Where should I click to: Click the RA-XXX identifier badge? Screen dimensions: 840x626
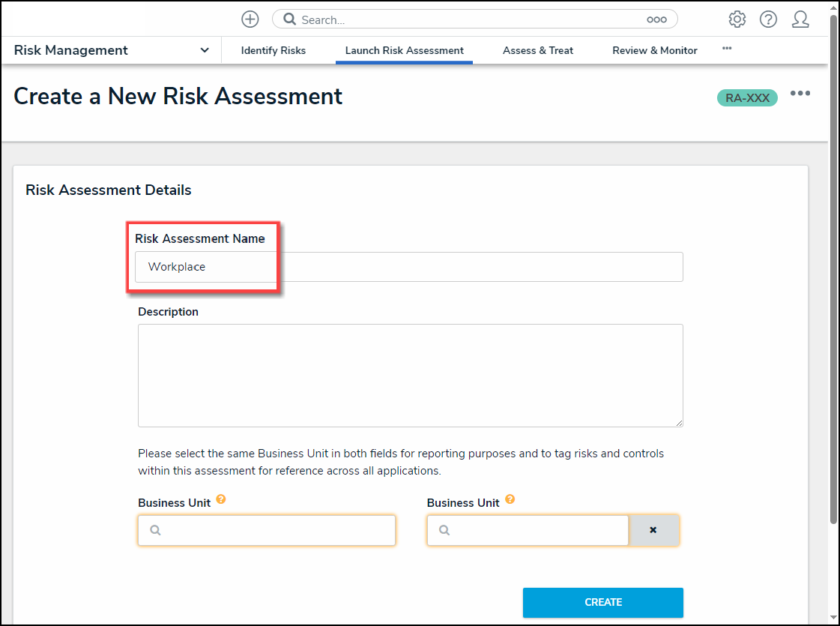point(747,97)
